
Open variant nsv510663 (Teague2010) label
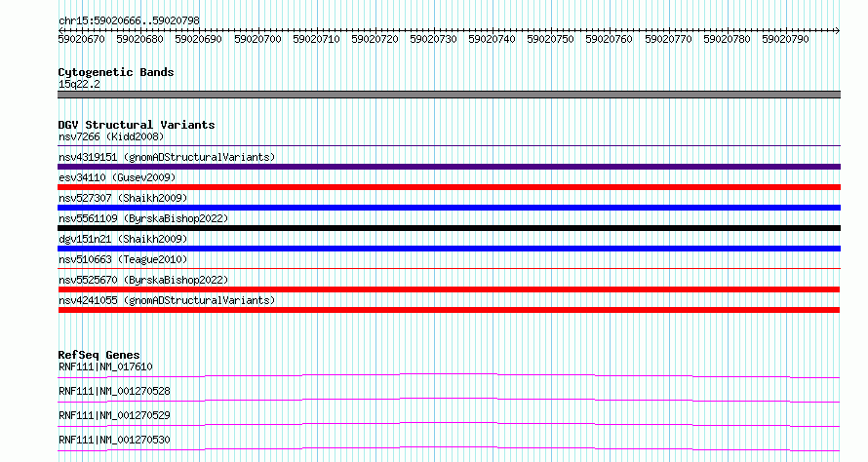tap(123, 259)
